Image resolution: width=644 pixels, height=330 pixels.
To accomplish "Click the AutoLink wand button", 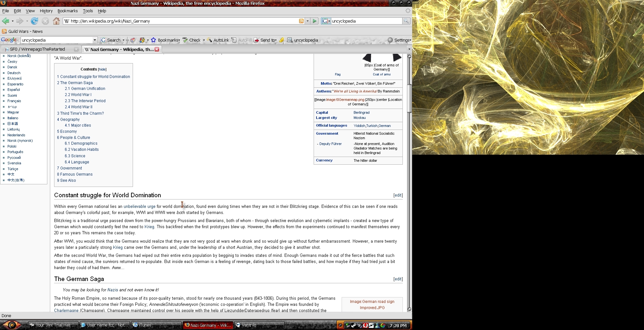I will (218, 40).
